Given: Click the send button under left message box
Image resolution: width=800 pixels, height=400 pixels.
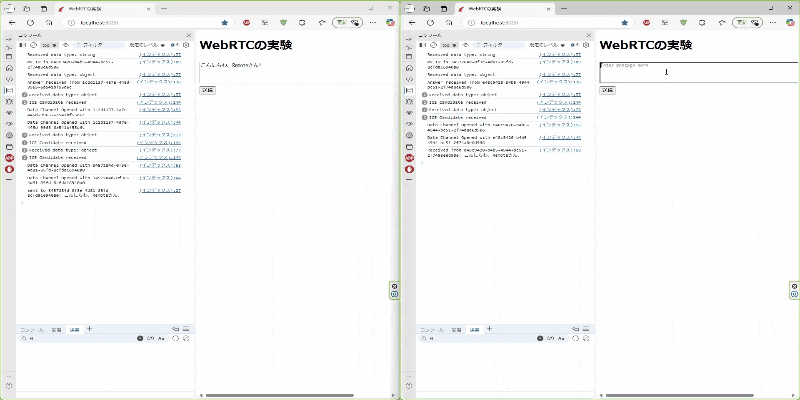Looking at the screenshot, I should pyautogui.click(x=206, y=90).
